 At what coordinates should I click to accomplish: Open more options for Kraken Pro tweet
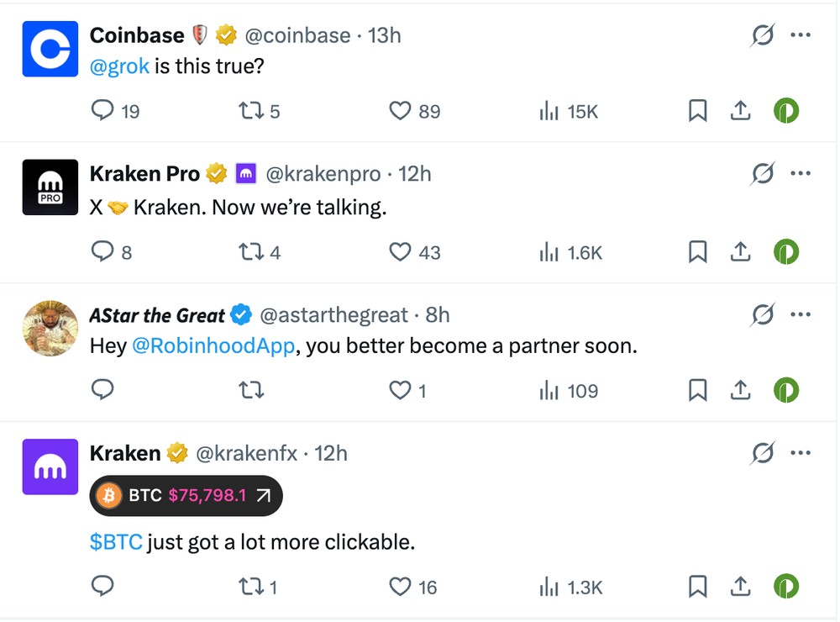801,173
